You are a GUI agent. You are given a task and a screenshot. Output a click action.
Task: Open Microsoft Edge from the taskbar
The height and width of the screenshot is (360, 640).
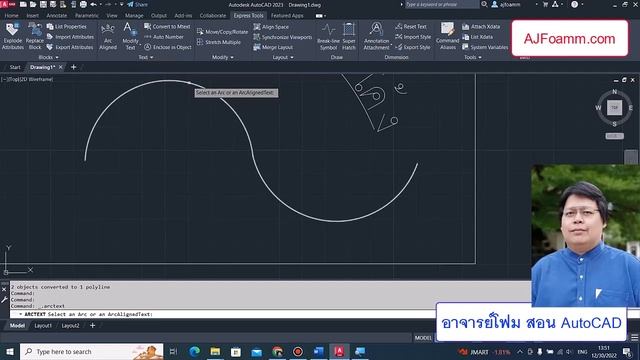(195, 351)
